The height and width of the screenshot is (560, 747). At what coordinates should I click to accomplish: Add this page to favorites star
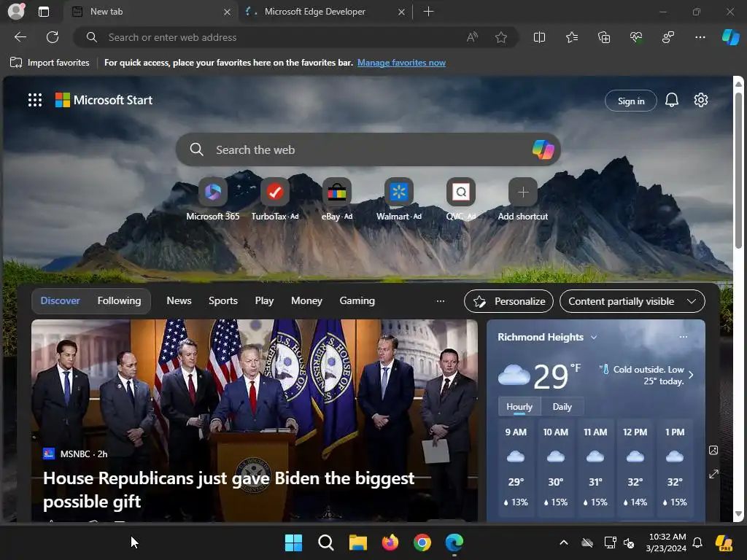click(x=500, y=37)
